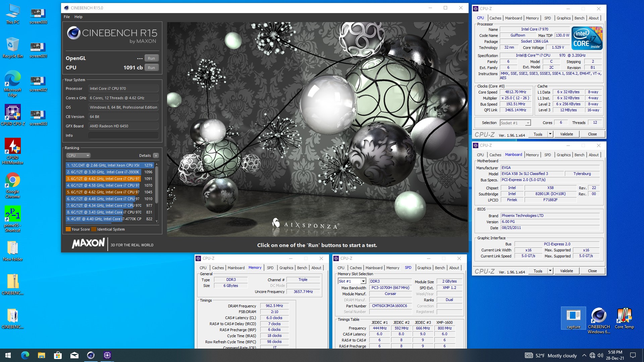The height and width of the screenshot is (362, 644).
Task: Open This PC desktop icon
Action: 13,14
